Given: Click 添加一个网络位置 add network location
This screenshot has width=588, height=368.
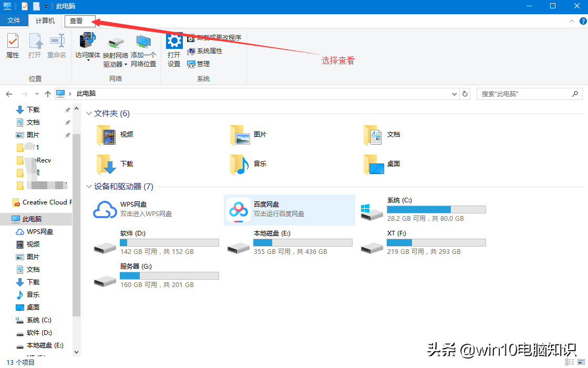Looking at the screenshot, I should pos(143,50).
